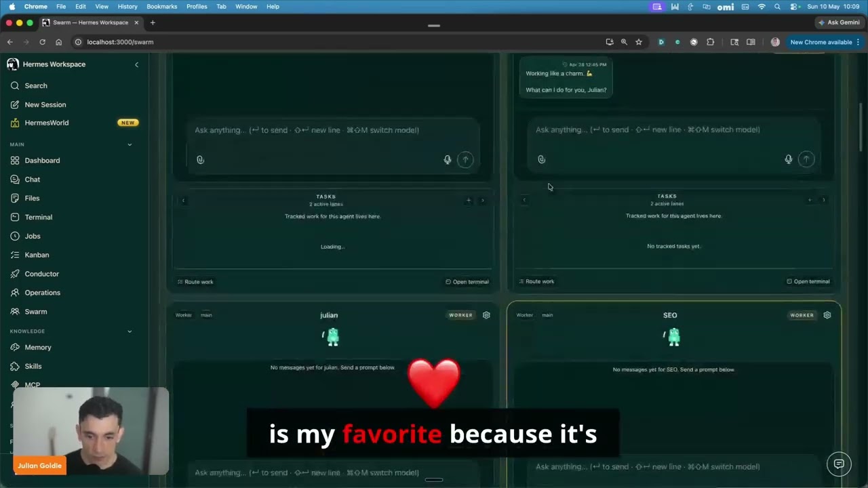The width and height of the screenshot is (868, 488).
Task: Open the Profiles menu
Action: (x=197, y=6)
